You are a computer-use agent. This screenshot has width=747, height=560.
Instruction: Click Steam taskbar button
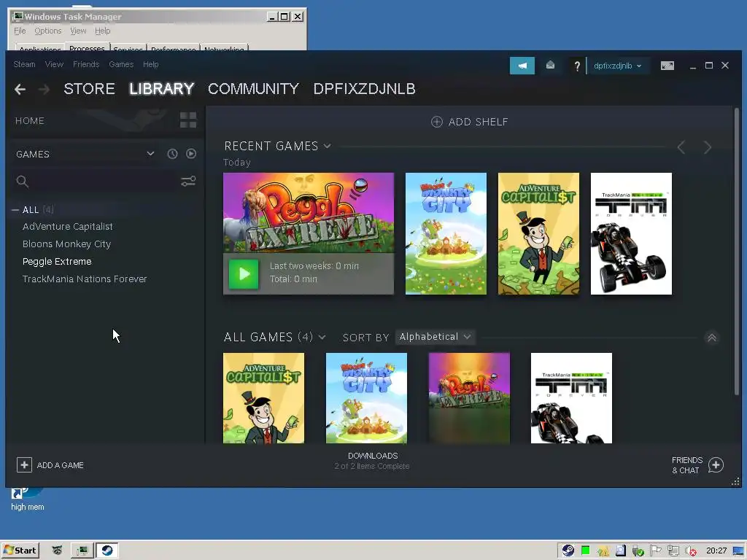[107, 551]
